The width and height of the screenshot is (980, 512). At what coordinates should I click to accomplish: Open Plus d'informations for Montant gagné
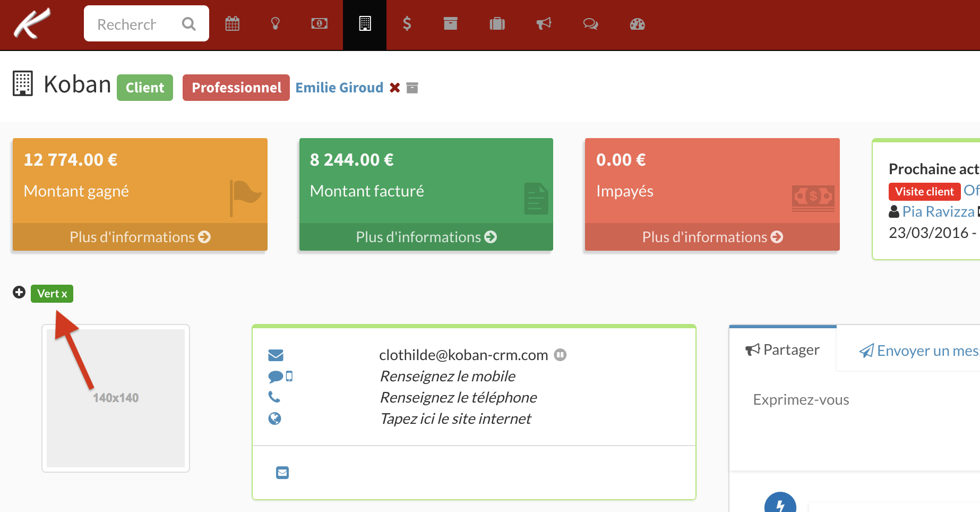coord(140,237)
